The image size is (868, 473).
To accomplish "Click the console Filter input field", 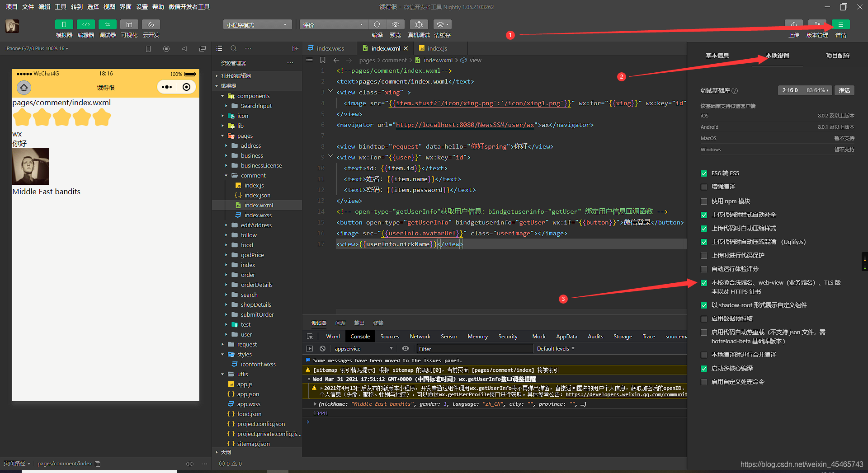I will 475,349.
